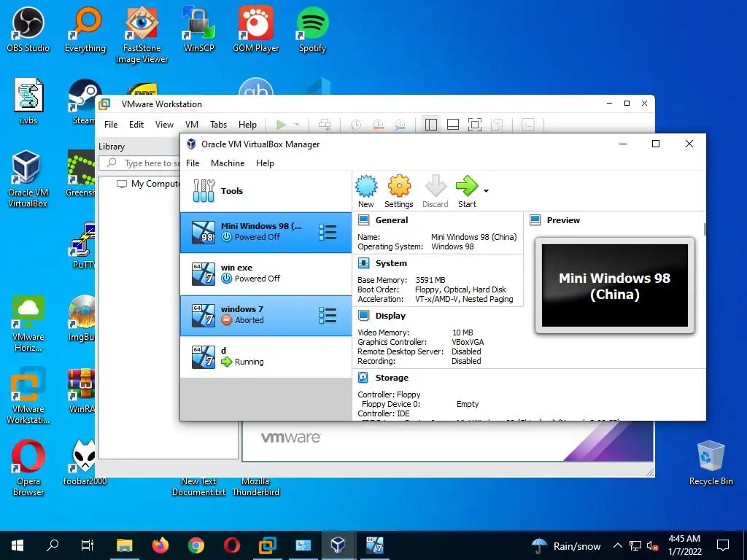Select New Text Document.txt desktop file
The image size is (747, 560).
pyautogui.click(x=198, y=486)
